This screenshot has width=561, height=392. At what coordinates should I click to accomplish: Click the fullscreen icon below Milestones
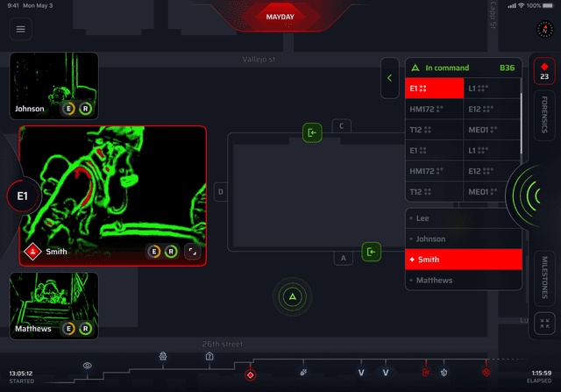543,321
